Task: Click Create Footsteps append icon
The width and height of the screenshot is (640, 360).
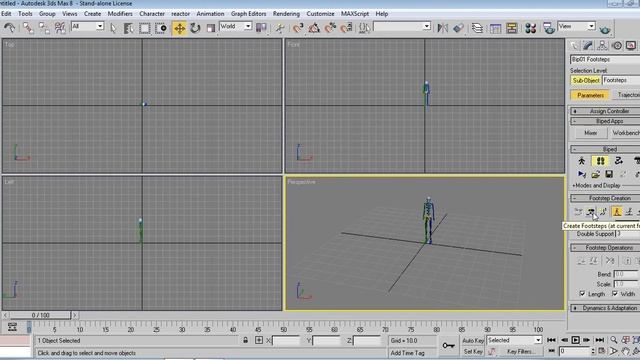Action: coord(578,211)
